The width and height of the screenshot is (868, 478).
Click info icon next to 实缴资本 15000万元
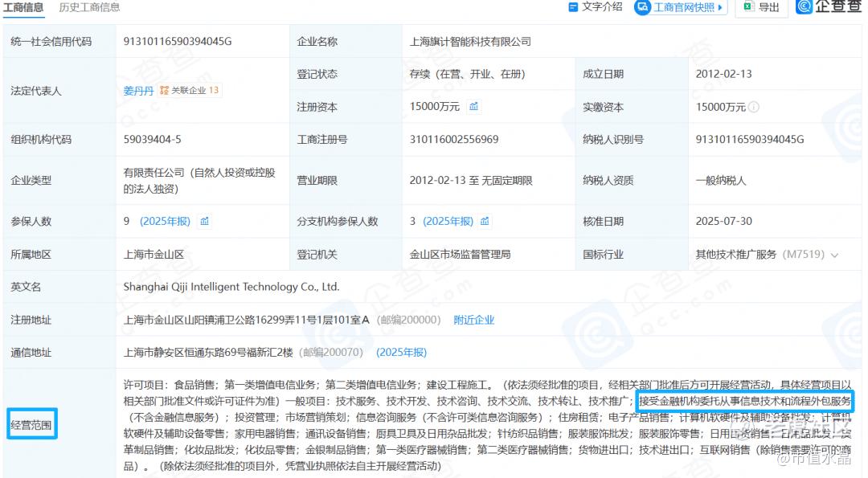753,107
